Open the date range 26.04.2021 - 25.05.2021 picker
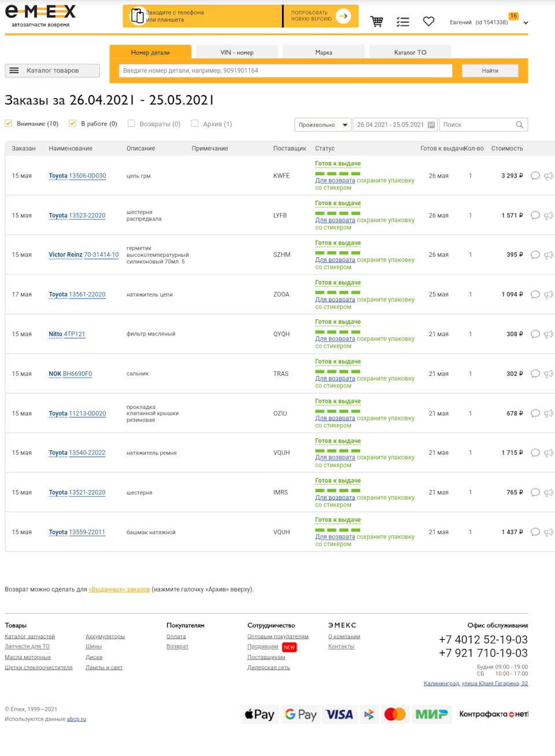This screenshot has height=756, width=555. point(395,124)
